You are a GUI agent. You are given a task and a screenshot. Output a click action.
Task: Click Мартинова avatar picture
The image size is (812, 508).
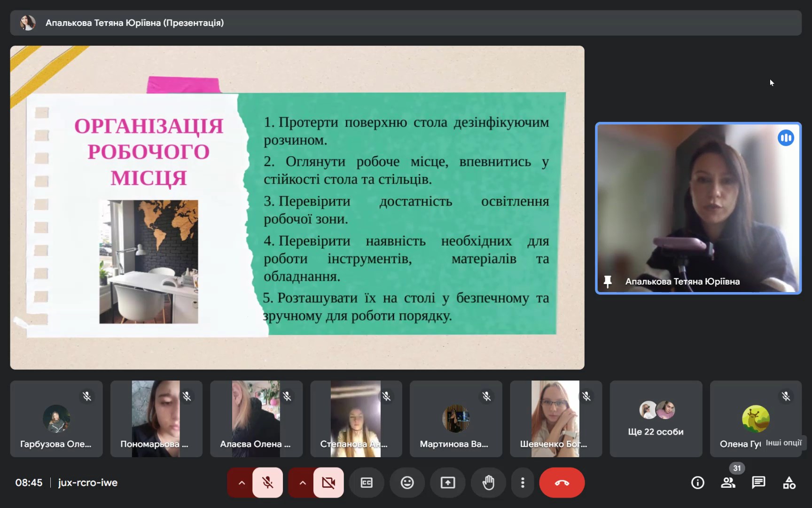[x=456, y=418]
